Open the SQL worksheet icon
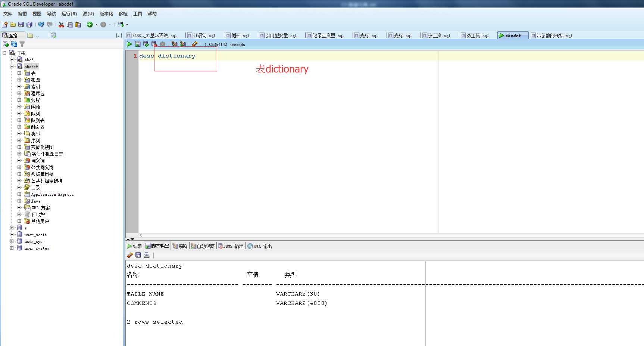The image size is (644, 346). [x=121, y=24]
